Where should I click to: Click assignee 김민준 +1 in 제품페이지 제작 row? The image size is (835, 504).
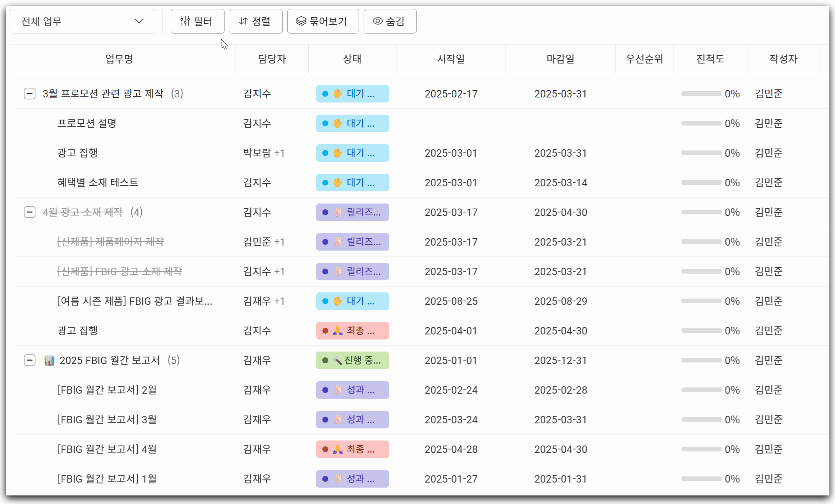coord(264,242)
